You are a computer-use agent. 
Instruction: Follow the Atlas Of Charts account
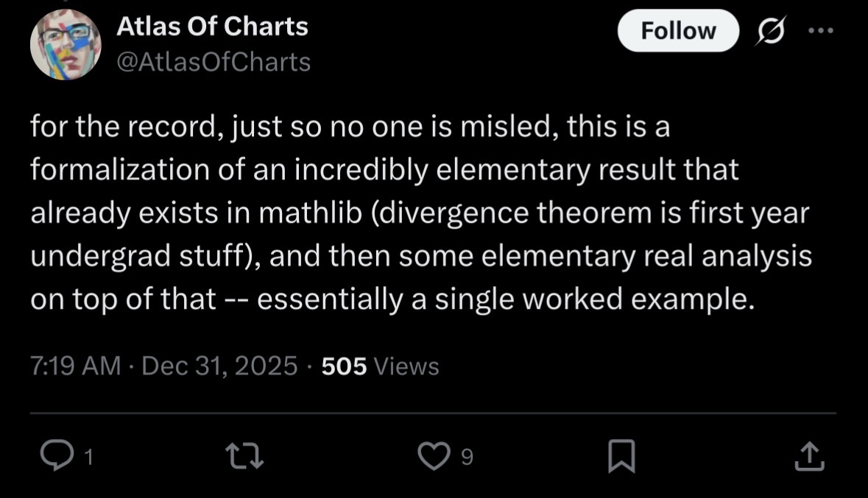(x=677, y=31)
